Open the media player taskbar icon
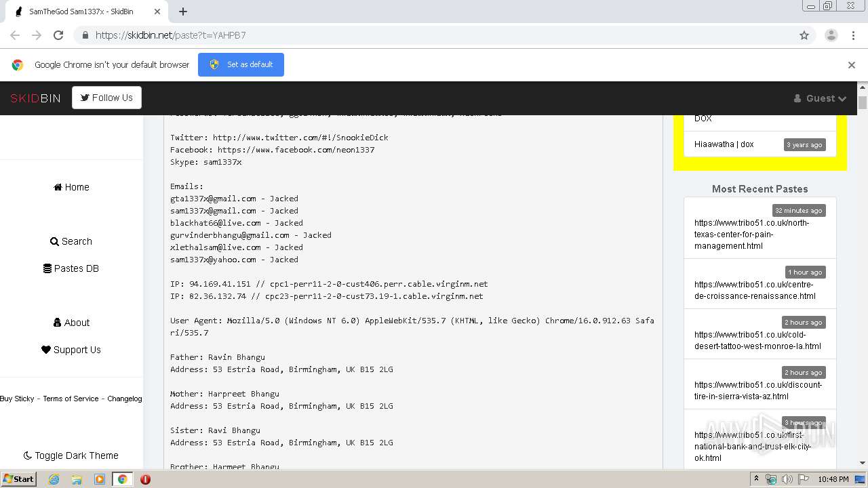 click(x=100, y=479)
